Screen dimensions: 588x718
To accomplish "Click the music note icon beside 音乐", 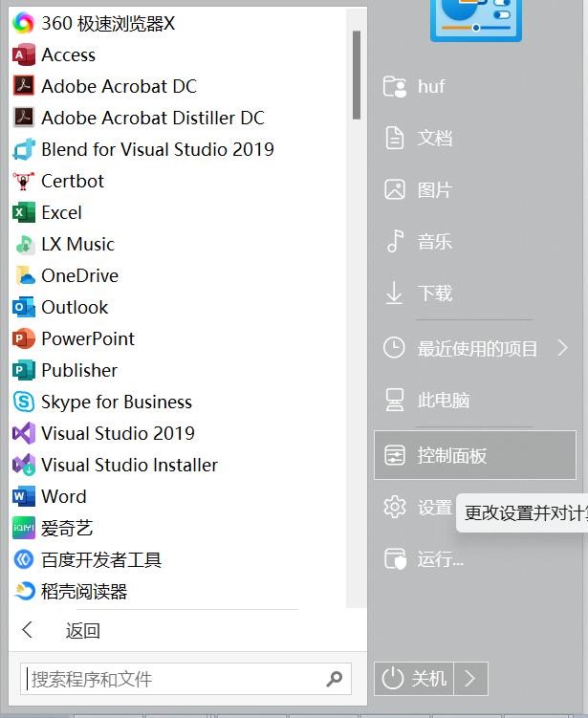I will click(395, 241).
